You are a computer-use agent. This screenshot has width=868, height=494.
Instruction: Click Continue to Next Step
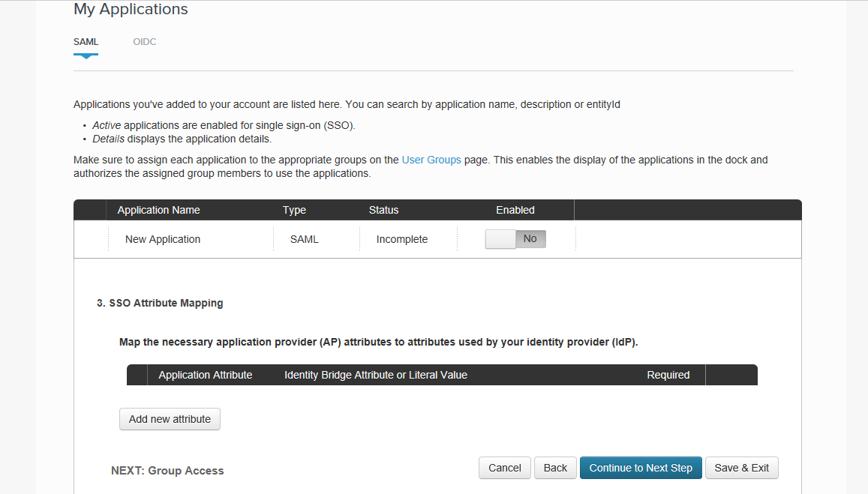tap(641, 468)
